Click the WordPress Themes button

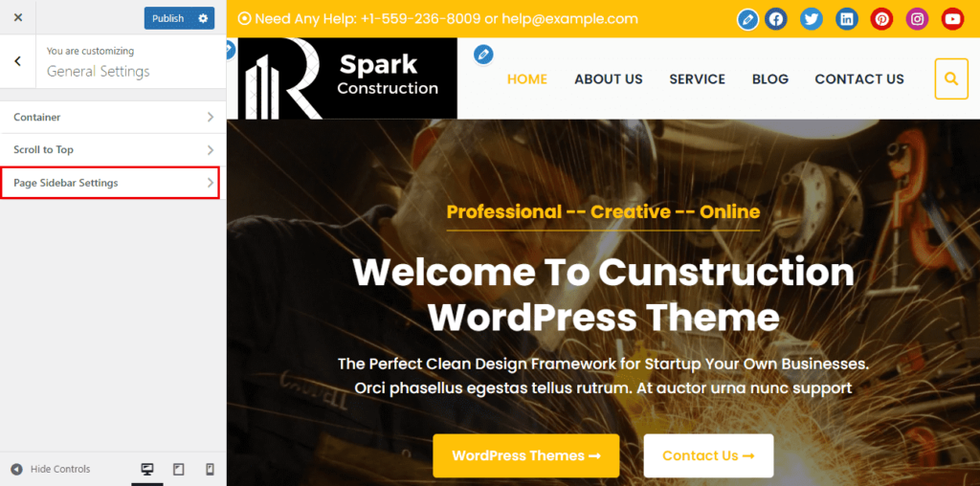point(525,455)
